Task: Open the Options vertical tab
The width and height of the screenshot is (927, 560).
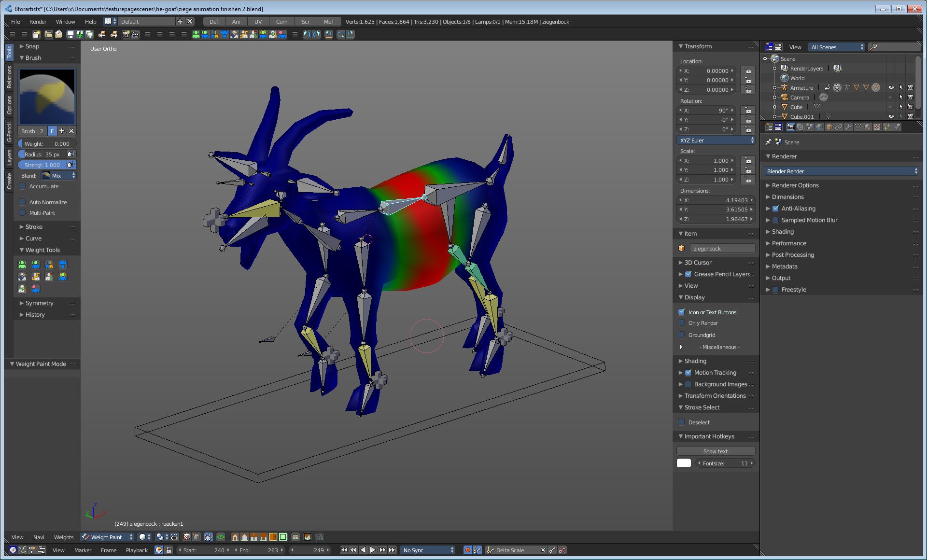Action: click(9, 105)
